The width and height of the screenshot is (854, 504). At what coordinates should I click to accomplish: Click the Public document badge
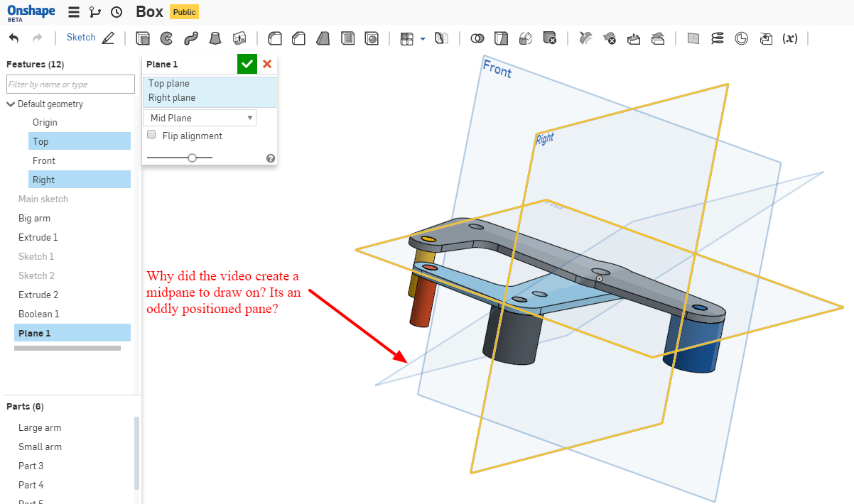(184, 12)
